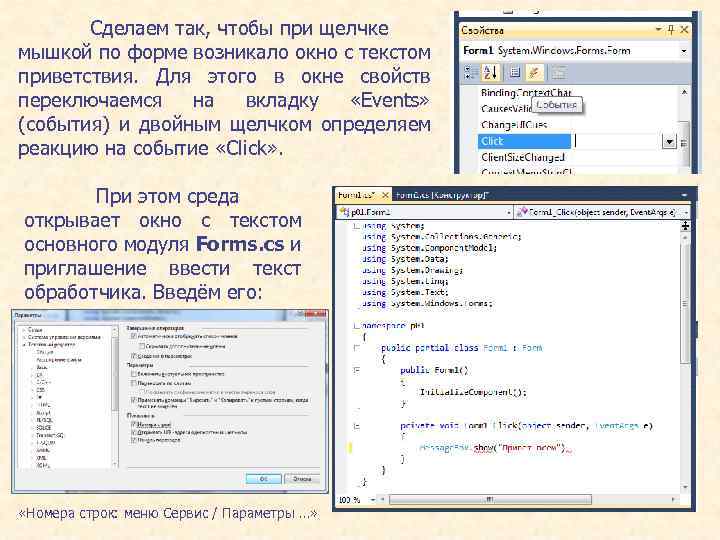The width and height of the screenshot is (720, 540).
Task: Select the XML item in options tree
Action: pyautogui.click(x=41, y=458)
